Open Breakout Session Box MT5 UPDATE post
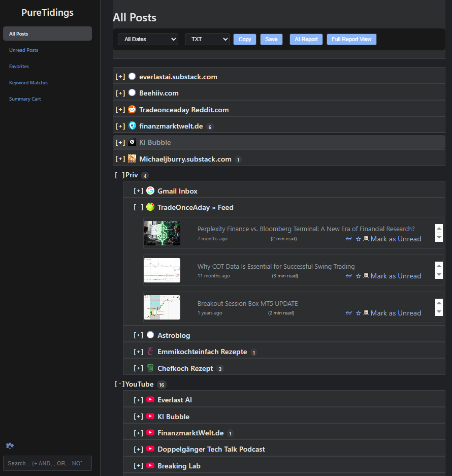452x476 pixels. (248, 304)
